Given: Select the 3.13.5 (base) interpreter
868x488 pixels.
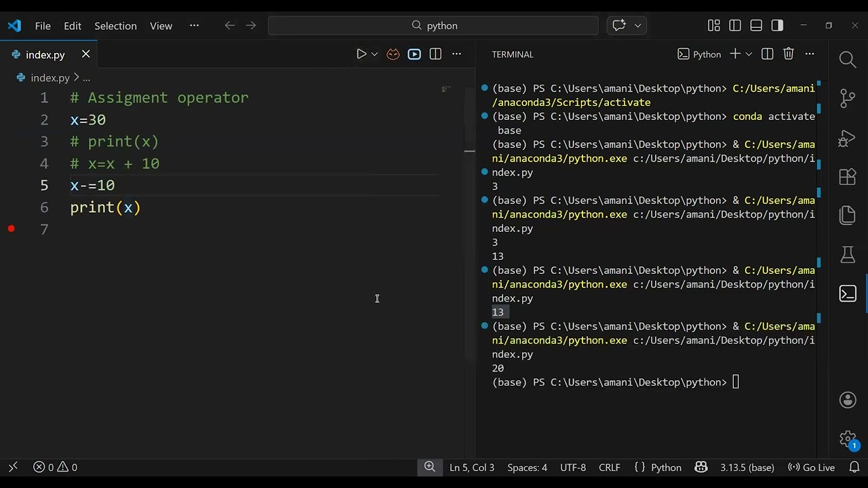Looking at the screenshot, I should (747, 467).
